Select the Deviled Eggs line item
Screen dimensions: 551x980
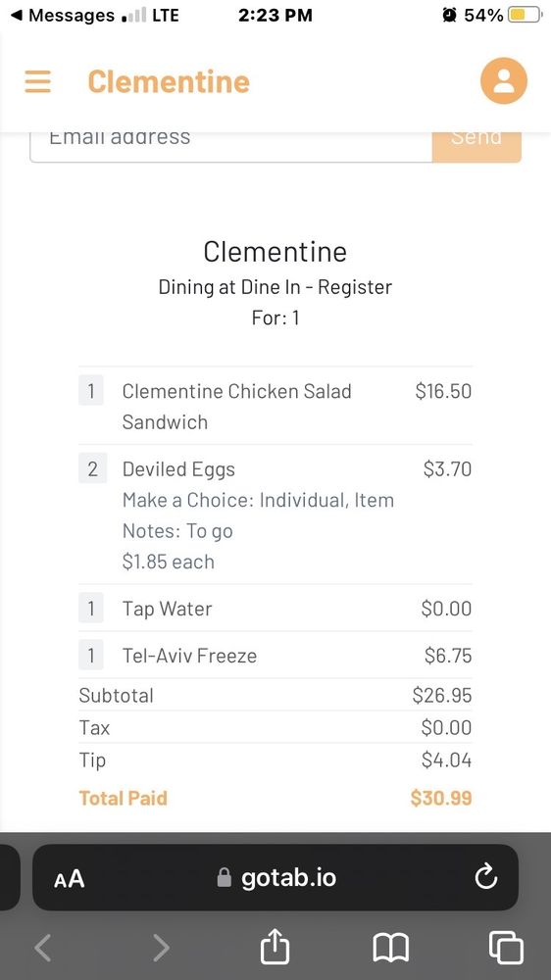click(275, 514)
